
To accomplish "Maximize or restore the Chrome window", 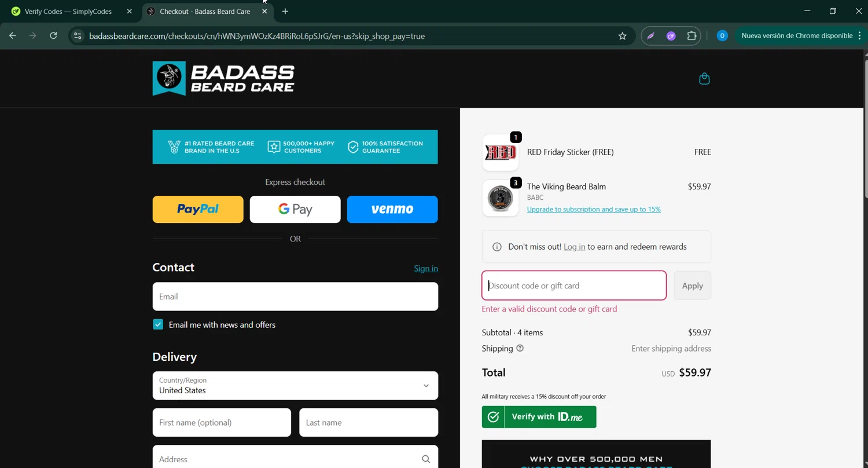I will click(x=833, y=11).
